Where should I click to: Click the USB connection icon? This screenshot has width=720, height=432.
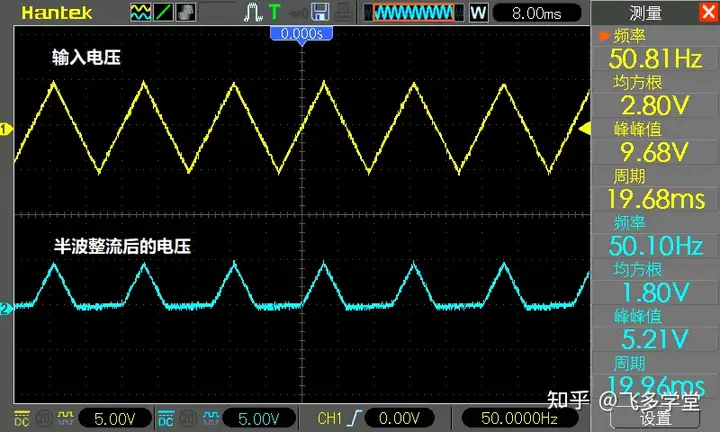click(x=298, y=14)
